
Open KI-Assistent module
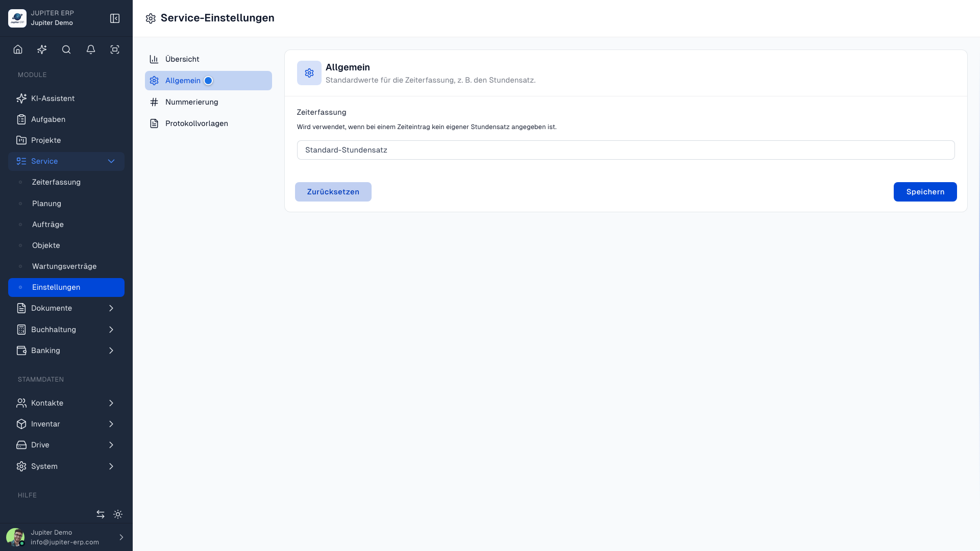(66, 98)
